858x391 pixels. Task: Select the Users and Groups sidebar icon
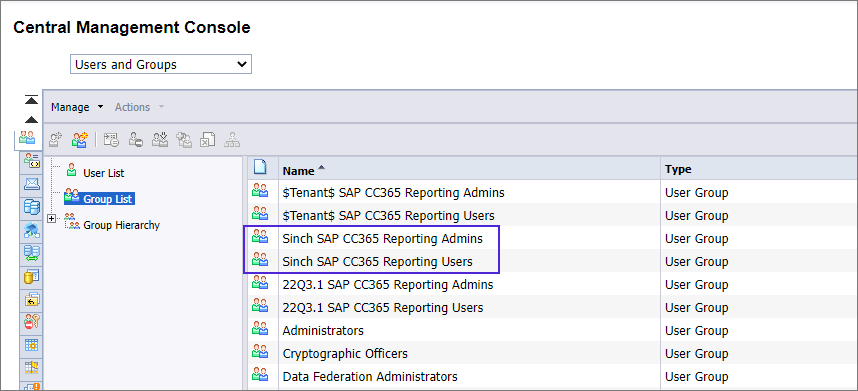pyautogui.click(x=27, y=138)
